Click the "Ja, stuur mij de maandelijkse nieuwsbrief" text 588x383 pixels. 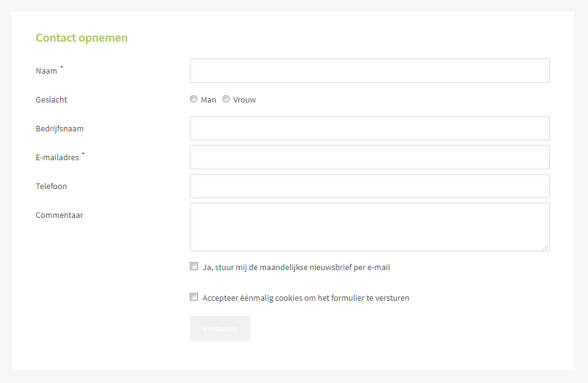tap(296, 268)
